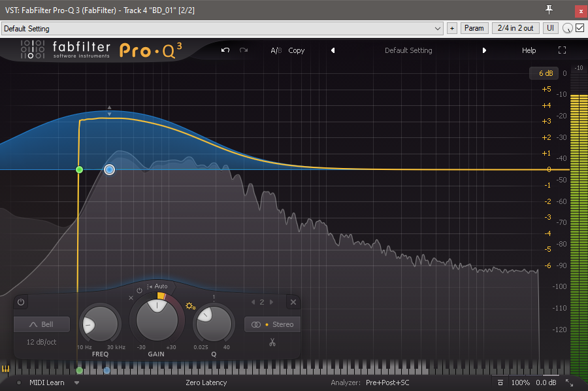Toggle the band power button in the band panel
The height and width of the screenshot is (391, 588).
[x=21, y=302]
